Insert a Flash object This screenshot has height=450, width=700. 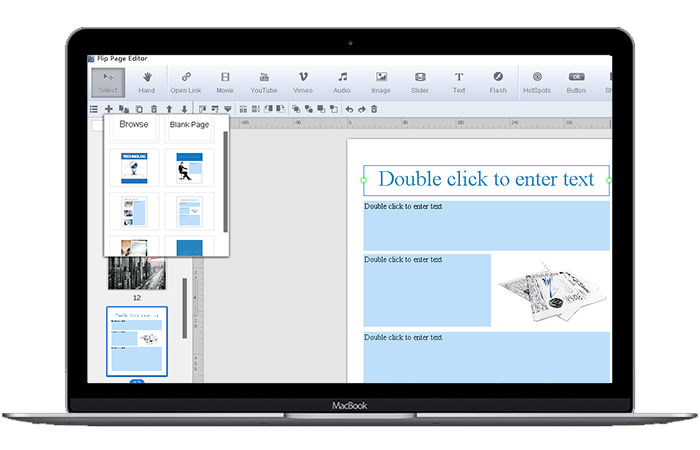pos(498,81)
